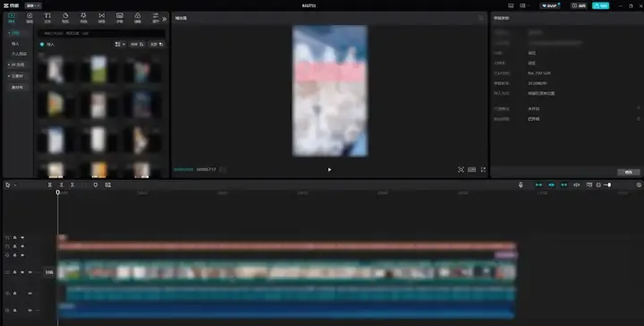Hide the main video track with eye icon
Image resolution: width=644 pixels, height=326 pixels.
click(22, 272)
